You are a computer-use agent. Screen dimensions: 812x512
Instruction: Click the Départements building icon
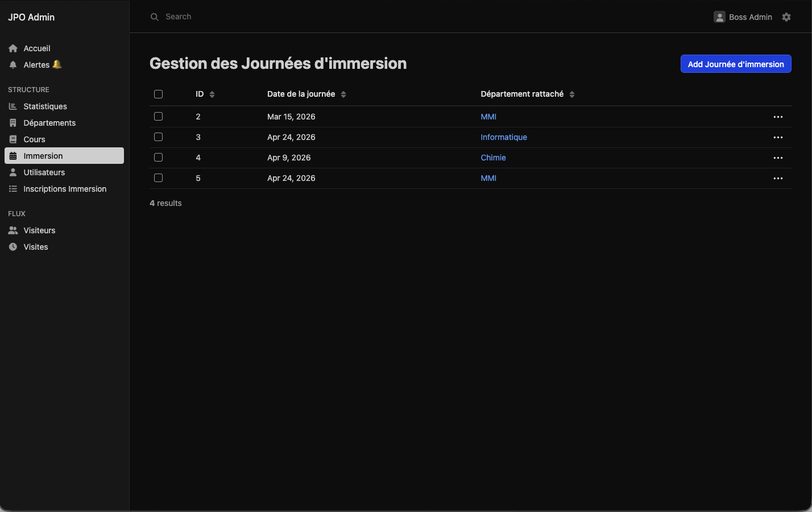coord(13,123)
